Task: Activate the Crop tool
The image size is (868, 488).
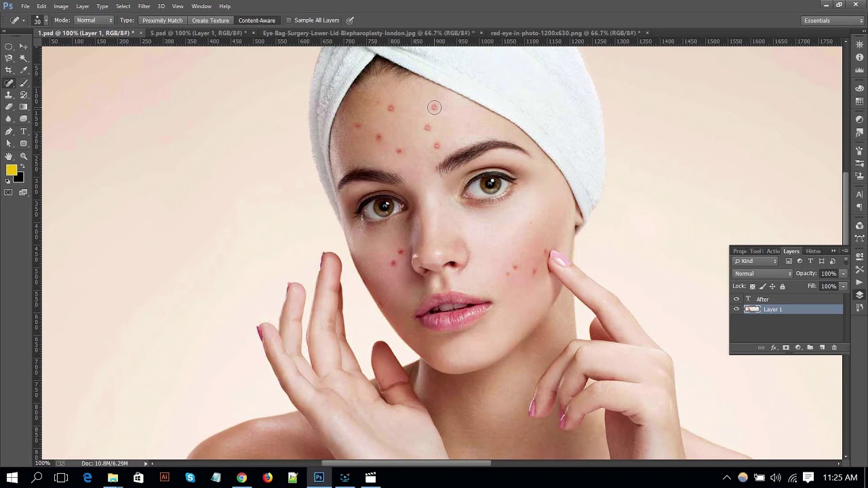Action: click(x=9, y=70)
